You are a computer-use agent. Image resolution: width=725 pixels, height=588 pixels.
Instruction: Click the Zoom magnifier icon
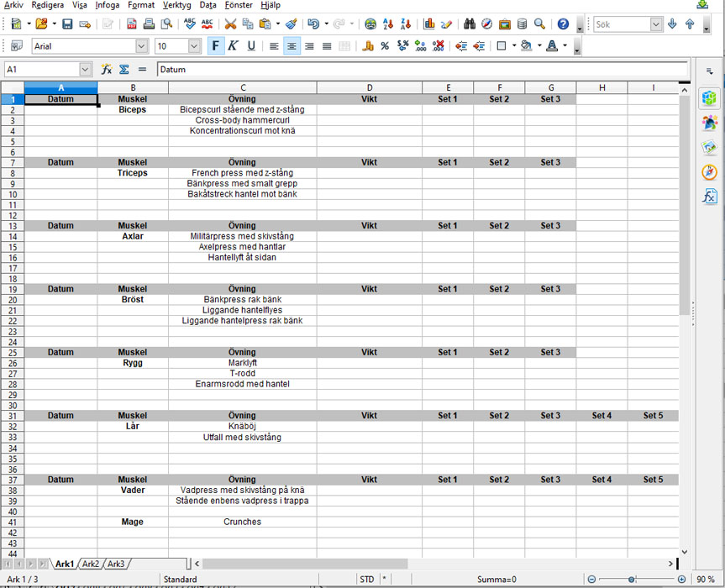(539, 24)
